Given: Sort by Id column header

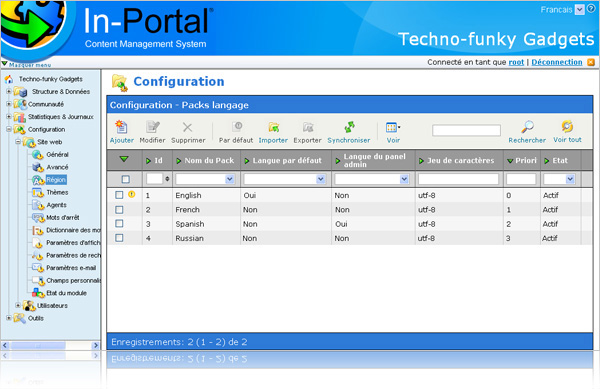Looking at the screenshot, I should 158,161.
